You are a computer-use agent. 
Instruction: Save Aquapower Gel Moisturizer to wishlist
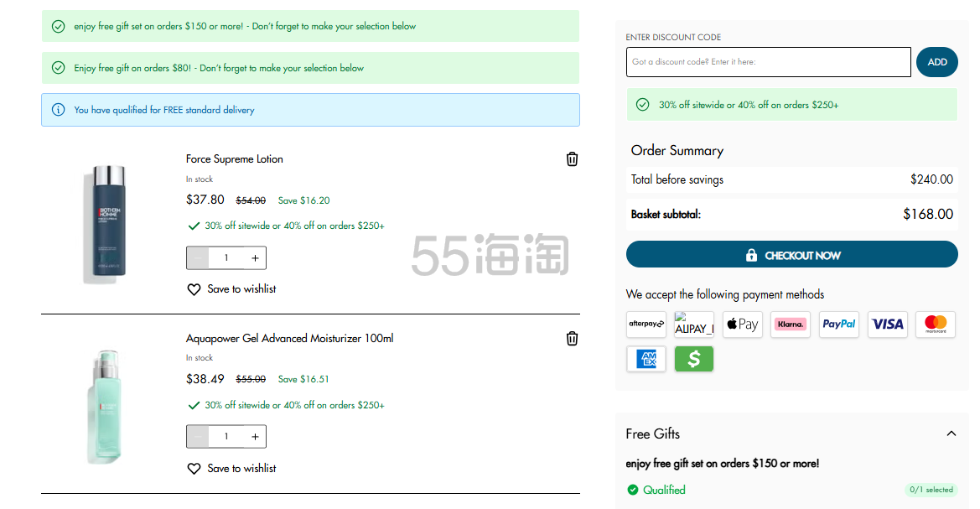click(x=231, y=469)
